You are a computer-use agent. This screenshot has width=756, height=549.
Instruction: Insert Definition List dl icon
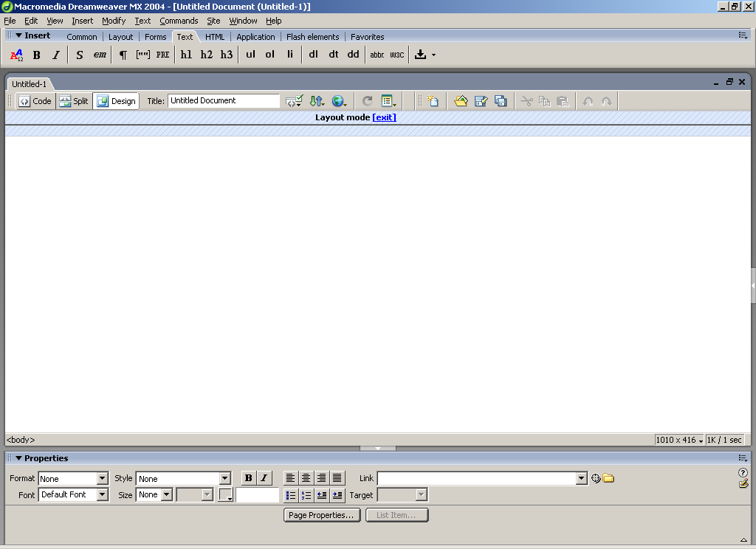[313, 55]
